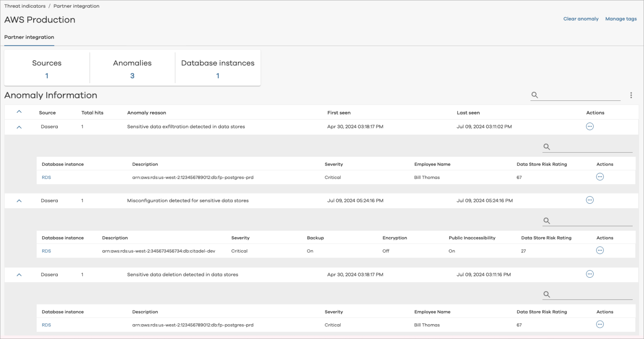Click search icon in data deletion detail panel
The width and height of the screenshot is (644, 339).
pos(547,294)
